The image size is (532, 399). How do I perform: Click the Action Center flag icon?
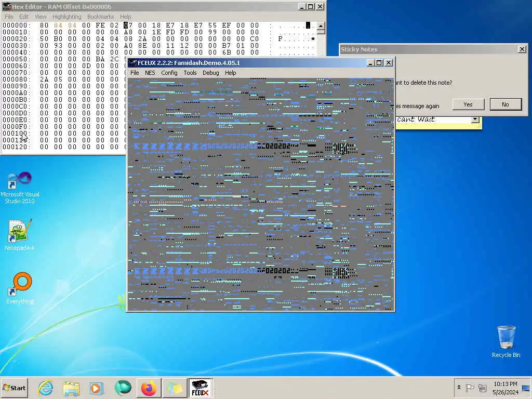470,388
